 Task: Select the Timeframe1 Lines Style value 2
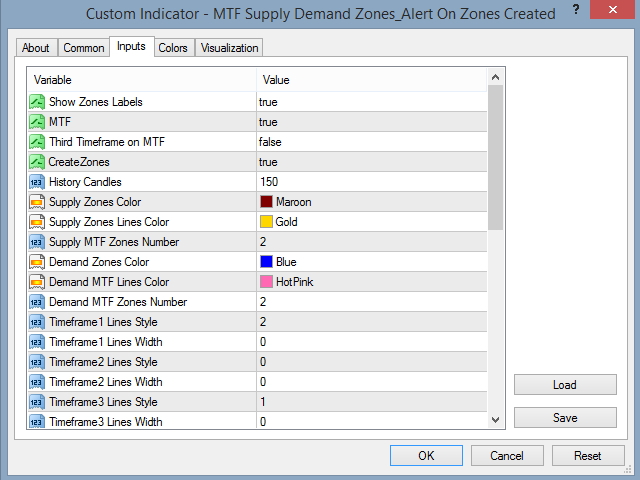click(263, 322)
